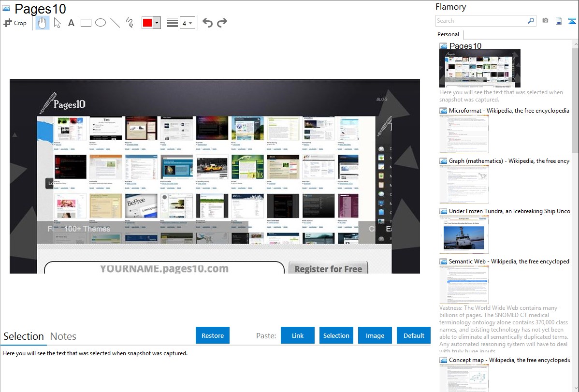Open the Semantic Web snapshot thumbnail
Screen dimensions: 579x392
point(464,285)
